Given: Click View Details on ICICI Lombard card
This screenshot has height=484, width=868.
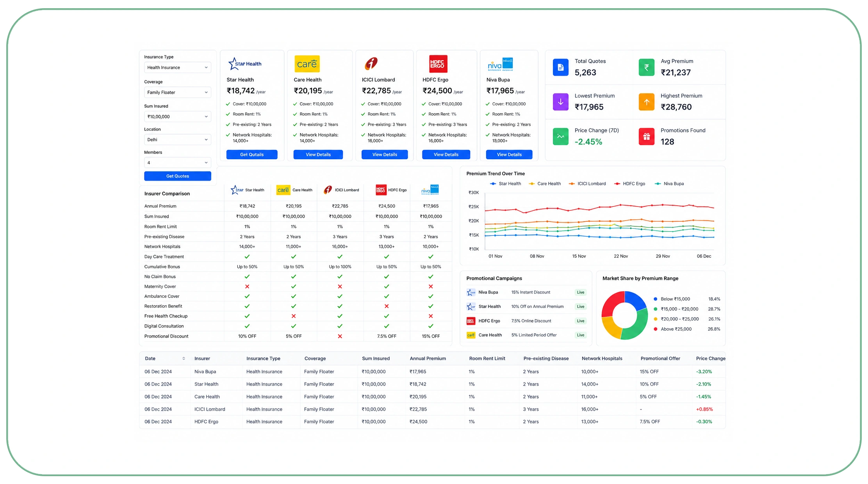Looking at the screenshot, I should pyautogui.click(x=385, y=155).
